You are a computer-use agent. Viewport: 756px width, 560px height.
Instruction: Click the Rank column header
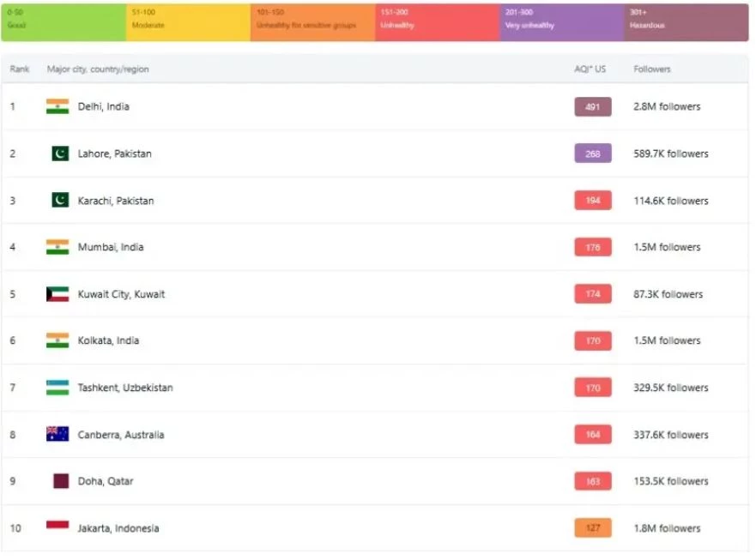tap(20, 69)
